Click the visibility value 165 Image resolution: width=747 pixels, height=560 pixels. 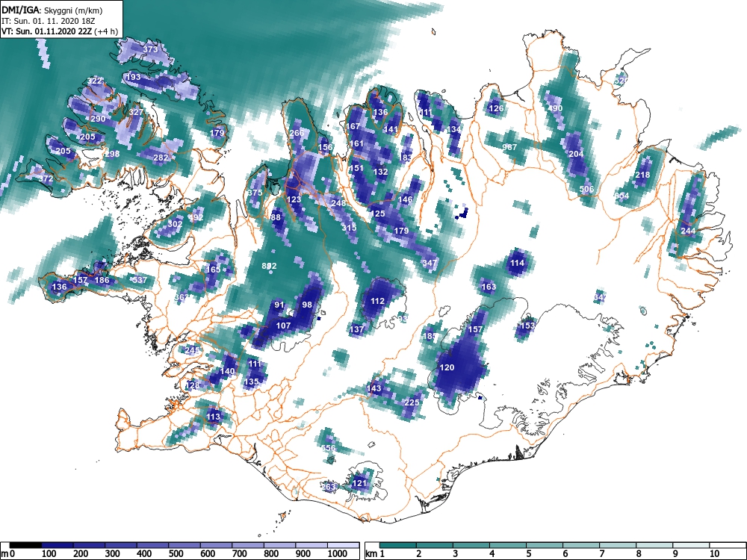coord(213,270)
